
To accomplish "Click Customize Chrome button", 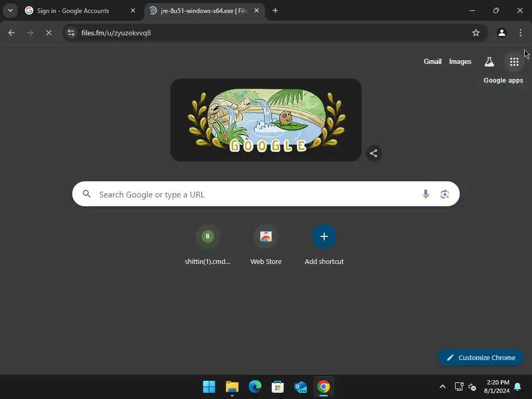I will (481, 357).
